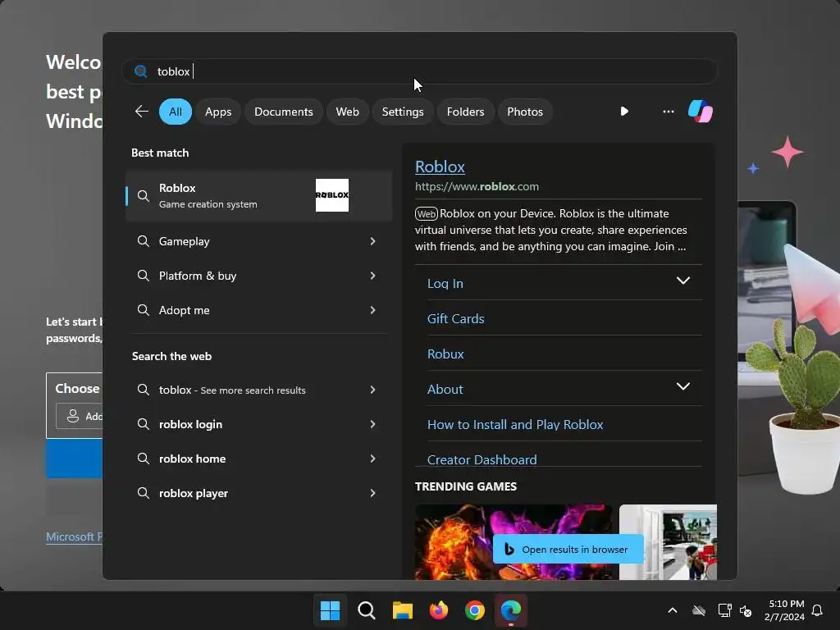This screenshot has height=630, width=840.
Task: Open the Roblox title link in preview
Action: click(440, 167)
